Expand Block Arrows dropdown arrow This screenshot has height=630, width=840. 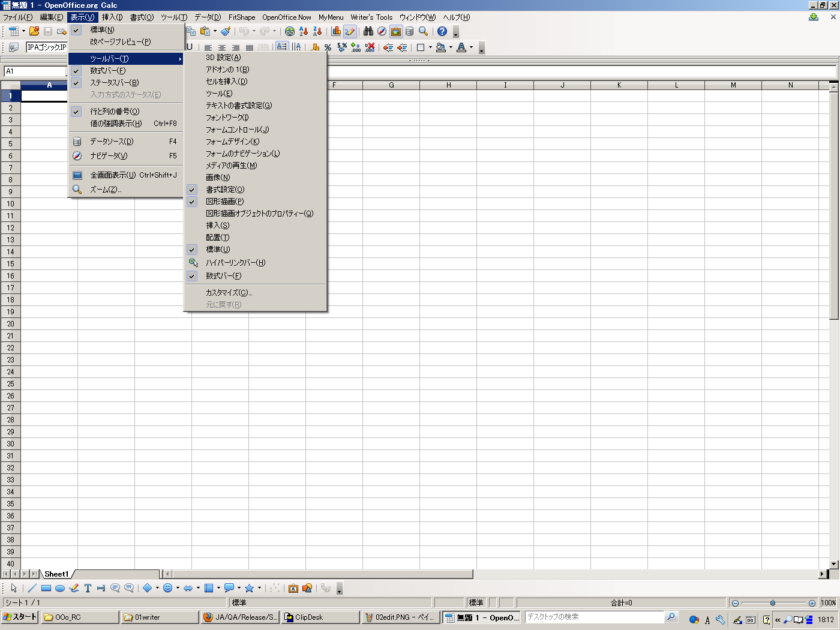pyautogui.click(x=198, y=588)
